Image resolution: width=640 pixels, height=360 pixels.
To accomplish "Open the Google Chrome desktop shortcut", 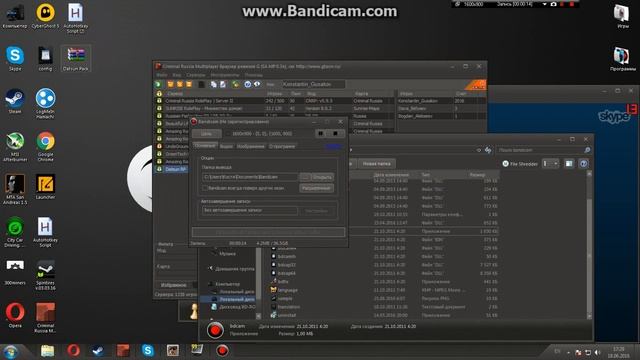I will (45, 147).
